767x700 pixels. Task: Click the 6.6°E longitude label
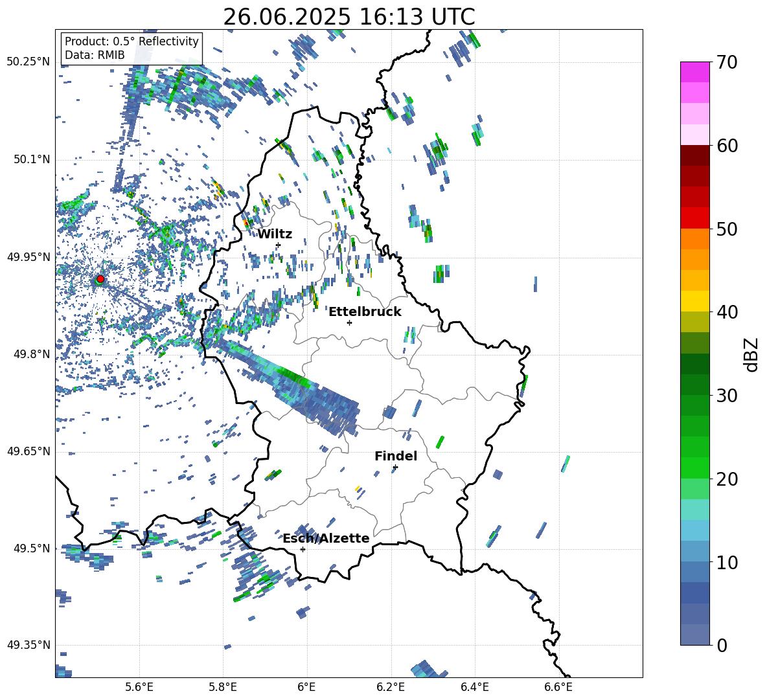tap(558, 687)
